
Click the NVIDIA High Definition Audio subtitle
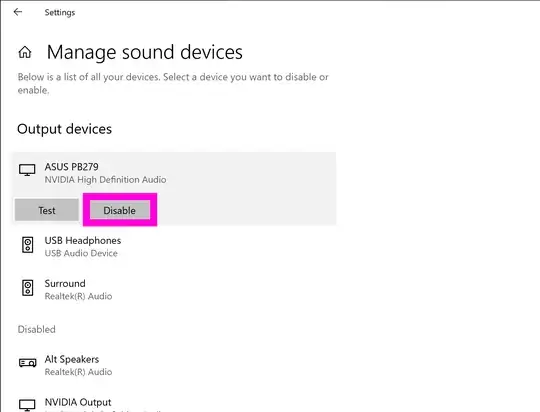[105, 179]
